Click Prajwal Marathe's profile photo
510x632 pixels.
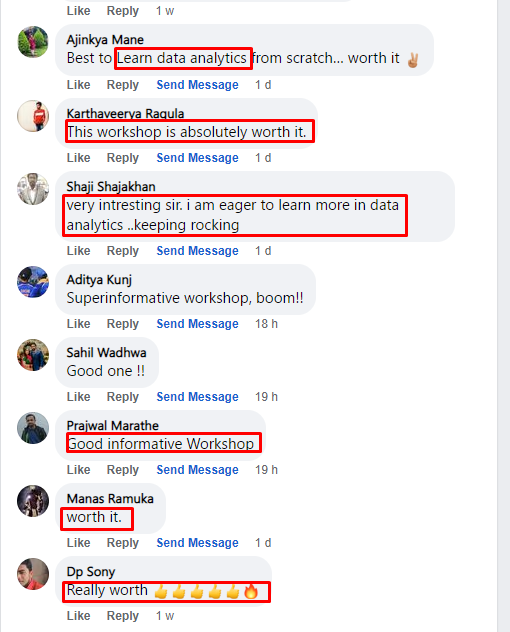[x=33, y=428]
